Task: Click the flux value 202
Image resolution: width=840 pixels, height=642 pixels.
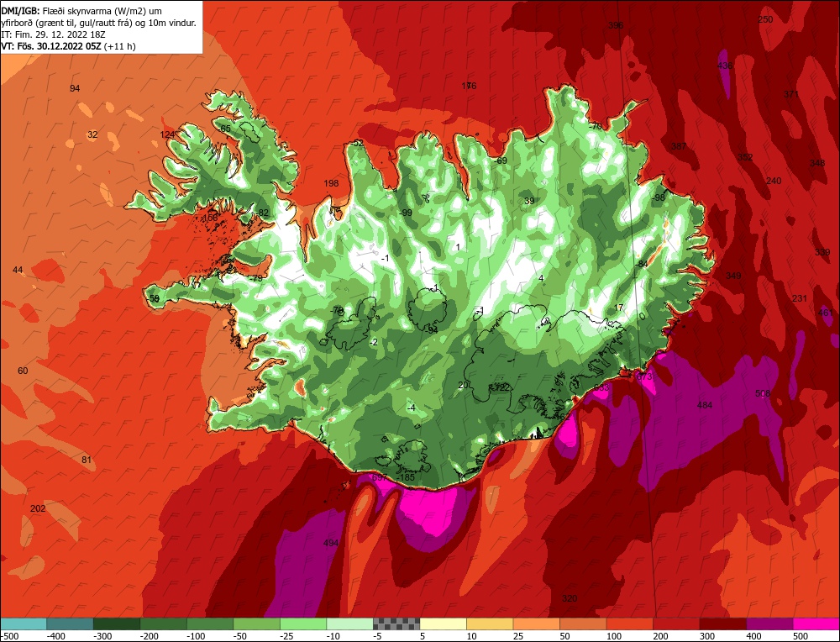Action: pyautogui.click(x=38, y=508)
